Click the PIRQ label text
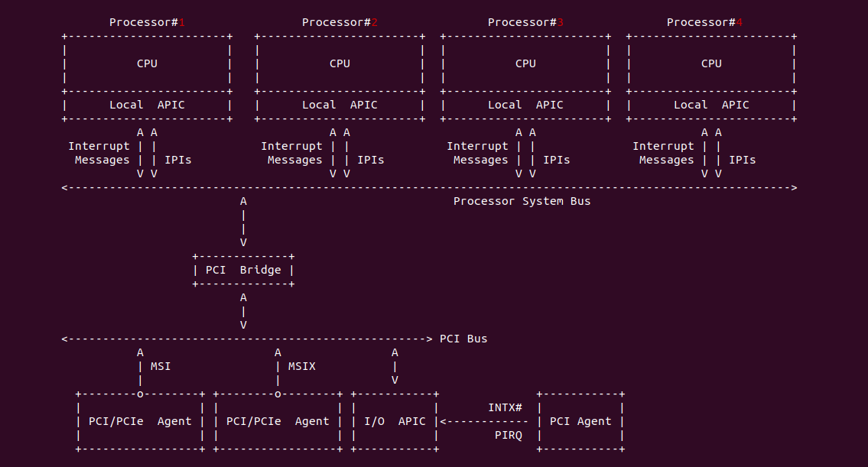The width and height of the screenshot is (868, 467). [508, 435]
